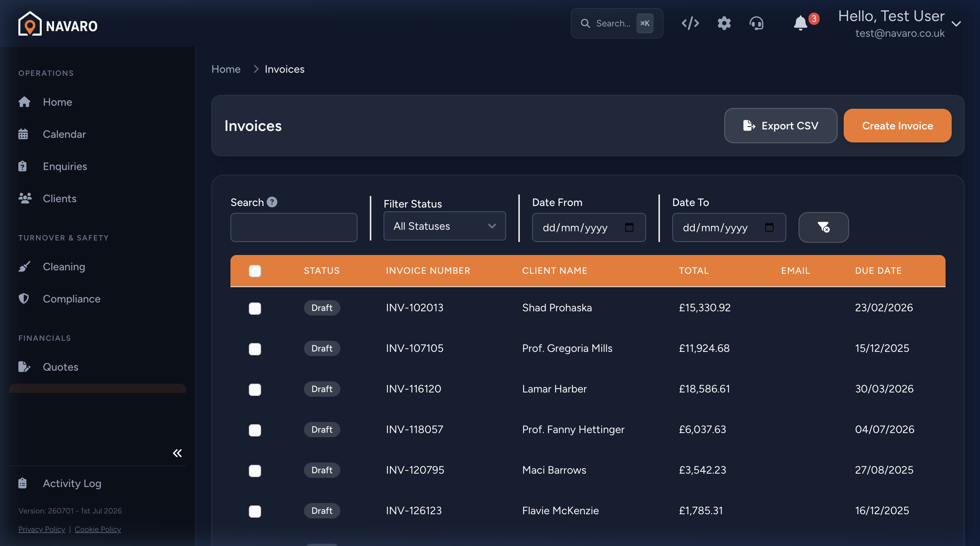Open the Privacy Policy link
The height and width of the screenshot is (546, 980).
tap(42, 529)
